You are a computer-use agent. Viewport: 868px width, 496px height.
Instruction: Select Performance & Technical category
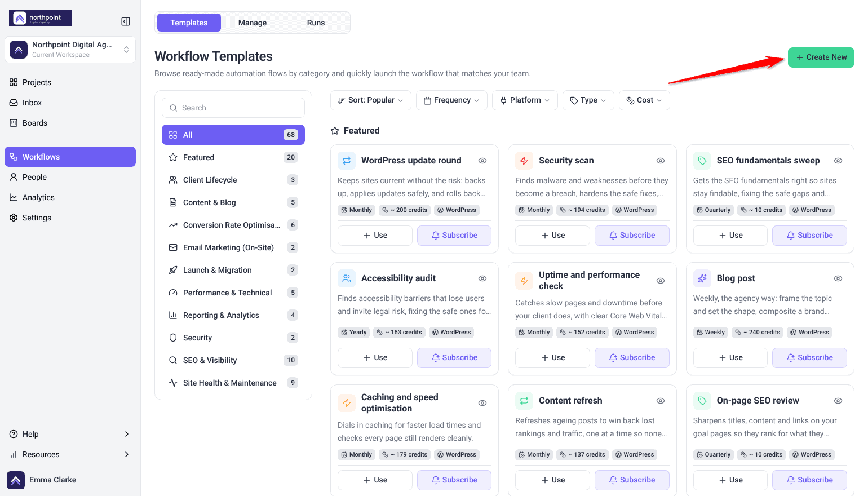(x=233, y=293)
